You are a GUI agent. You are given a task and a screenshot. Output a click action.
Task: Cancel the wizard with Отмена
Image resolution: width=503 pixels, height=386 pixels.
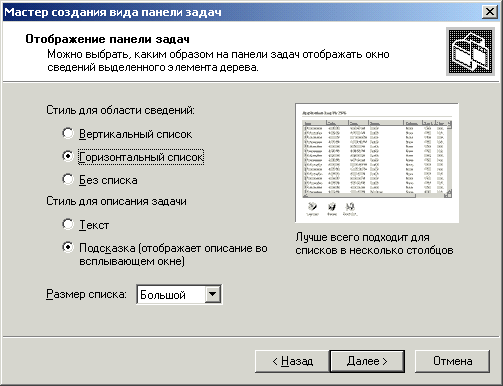click(x=452, y=361)
